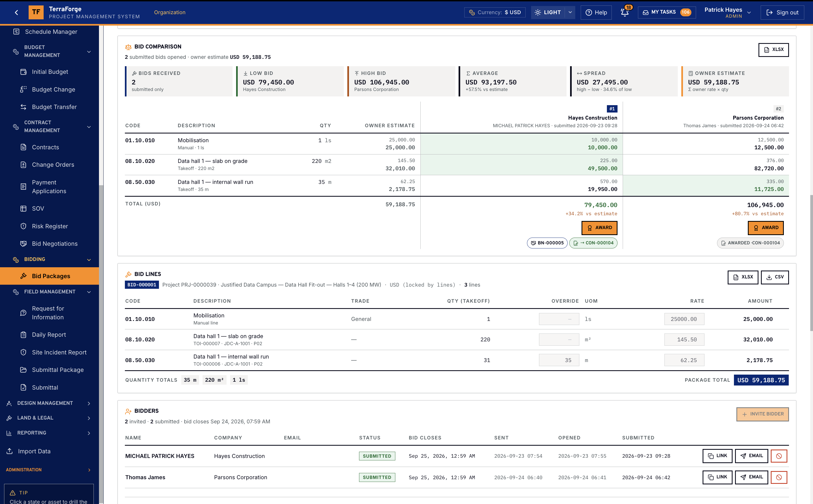
Task: Click the SOV table icon
Action: tap(23, 209)
